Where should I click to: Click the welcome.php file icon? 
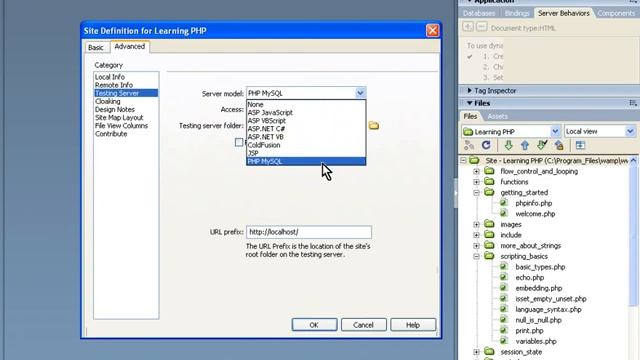pos(504,213)
